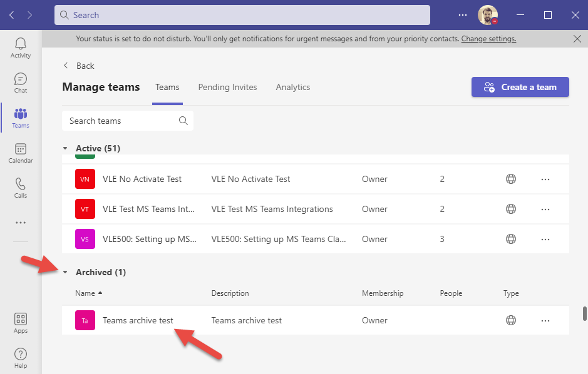Click the globe type icon for VLE500 team
Screen dimensions: 588x374
511,239
